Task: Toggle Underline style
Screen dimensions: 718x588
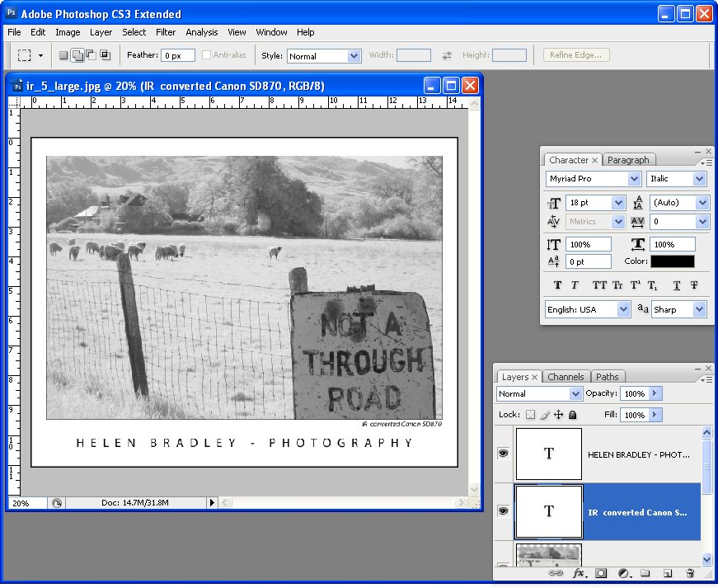Action: tap(676, 285)
